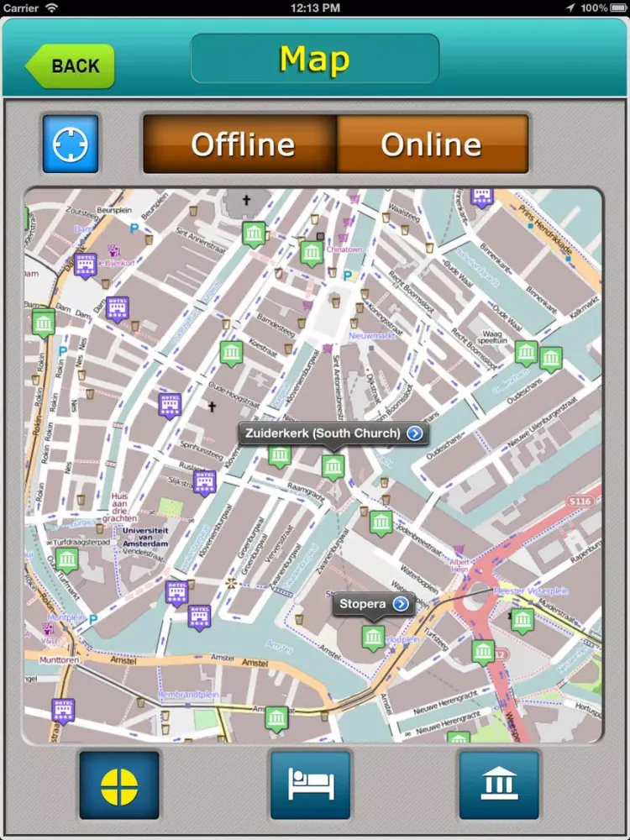This screenshot has width=630, height=840.
Task: Tap the museum marker beside Chinatown label
Action: tap(312, 254)
